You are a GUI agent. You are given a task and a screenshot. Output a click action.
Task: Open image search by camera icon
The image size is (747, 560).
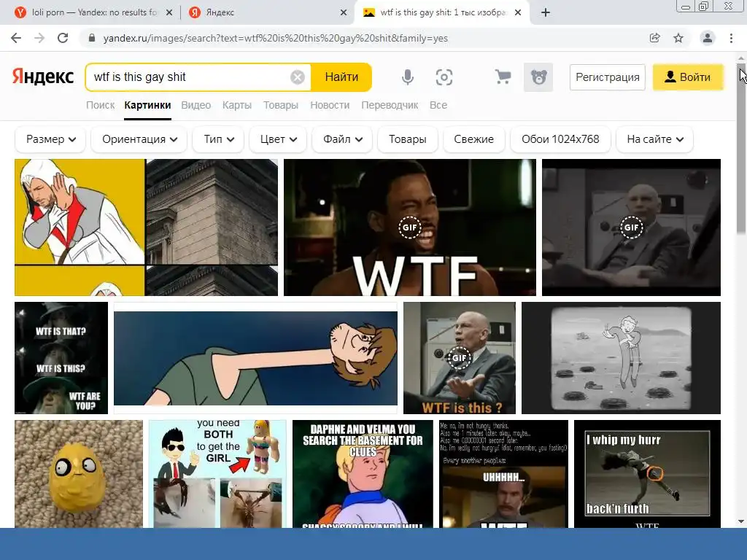point(444,77)
